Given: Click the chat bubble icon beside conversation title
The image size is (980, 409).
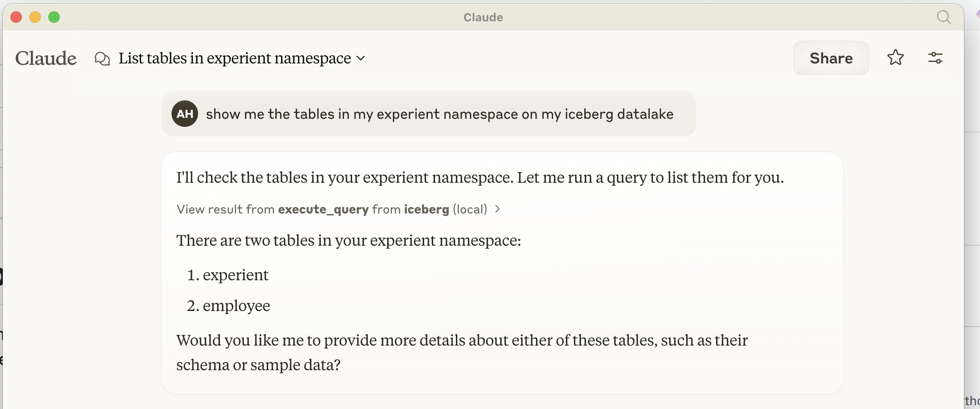Looking at the screenshot, I should tap(102, 59).
